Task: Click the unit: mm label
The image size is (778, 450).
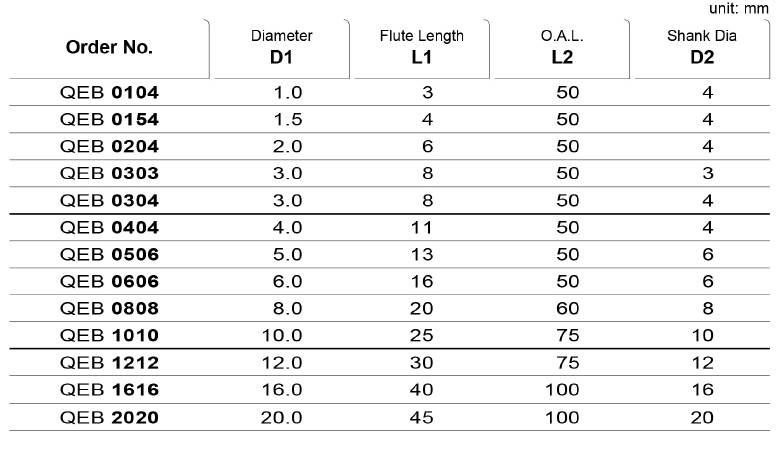Action: (739, 8)
